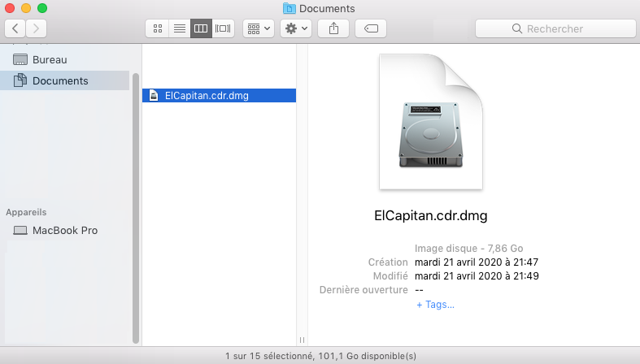The width and height of the screenshot is (640, 364).
Task: Maximize the window with green button
Action: [42, 8]
